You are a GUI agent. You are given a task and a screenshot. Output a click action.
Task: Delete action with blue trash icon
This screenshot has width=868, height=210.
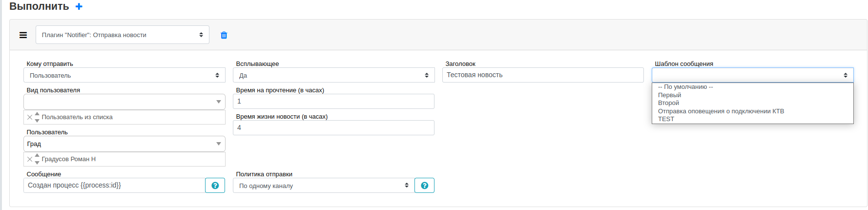click(x=224, y=35)
